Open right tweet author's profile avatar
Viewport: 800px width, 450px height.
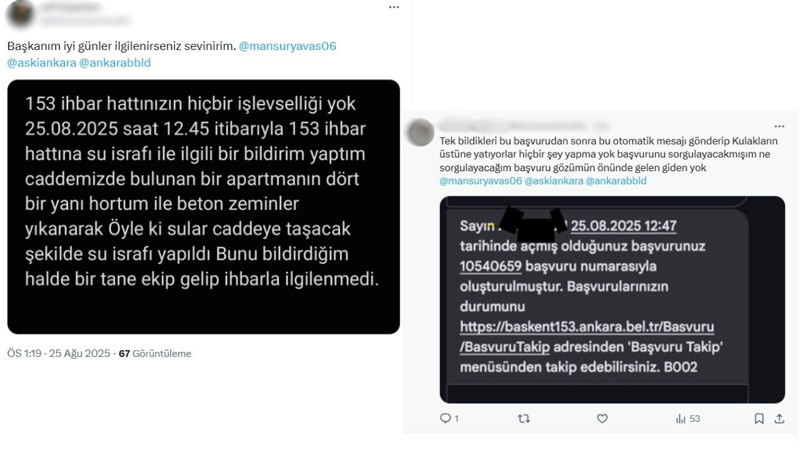420,132
